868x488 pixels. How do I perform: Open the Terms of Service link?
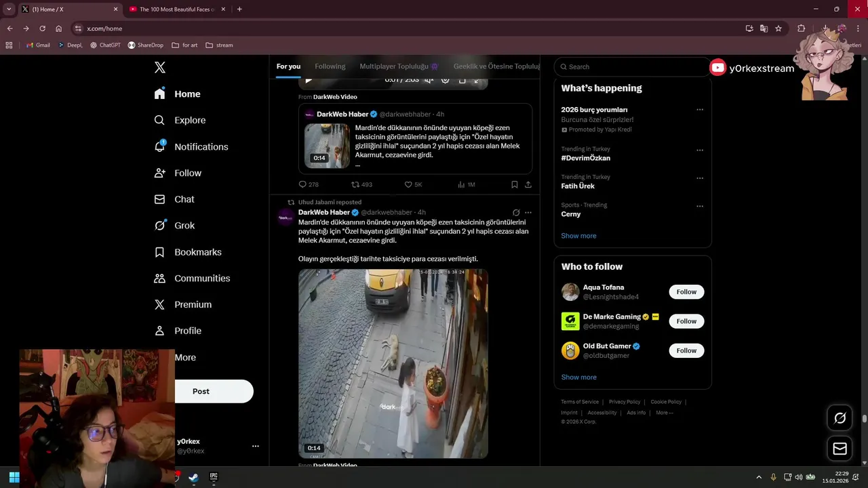tap(580, 402)
